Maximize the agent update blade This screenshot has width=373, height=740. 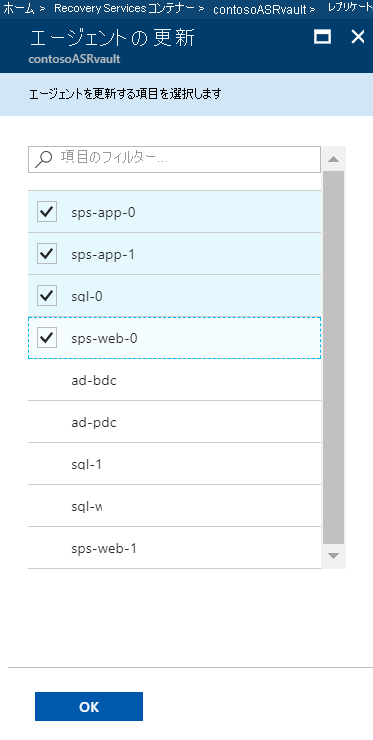[322, 37]
